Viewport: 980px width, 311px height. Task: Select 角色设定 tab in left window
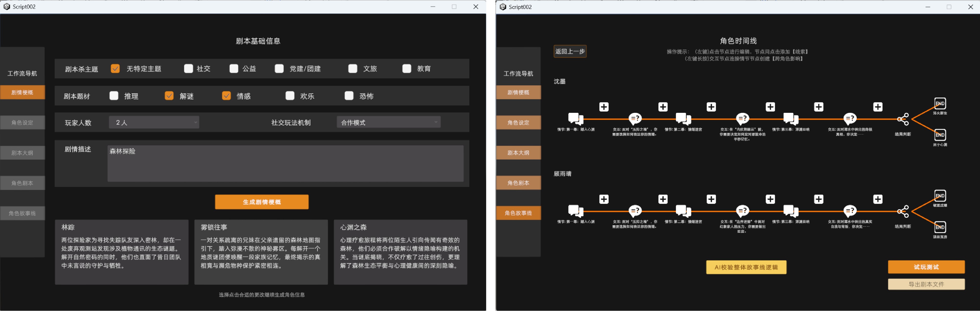[x=22, y=123]
